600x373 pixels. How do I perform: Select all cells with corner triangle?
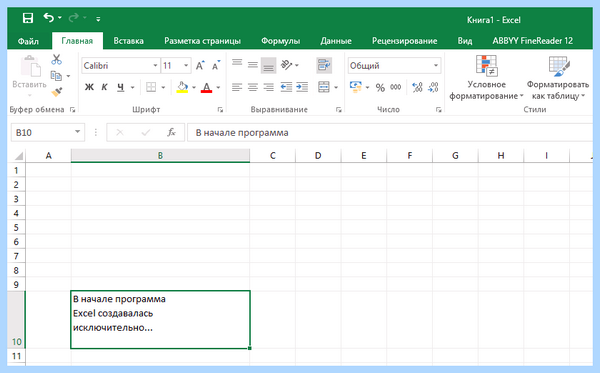[18, 156]
